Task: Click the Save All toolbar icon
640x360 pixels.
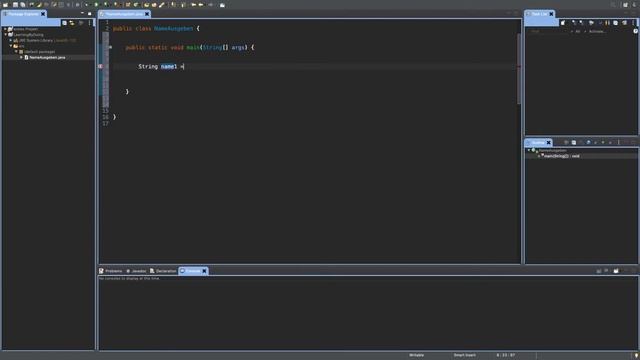Action: click(23, 5)
